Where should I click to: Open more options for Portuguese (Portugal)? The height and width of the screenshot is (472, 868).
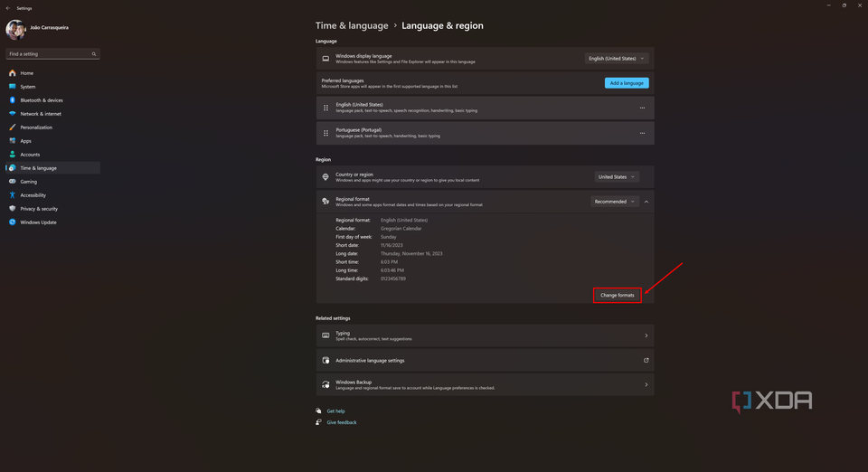pyautogui.click(x=642, y=133)
